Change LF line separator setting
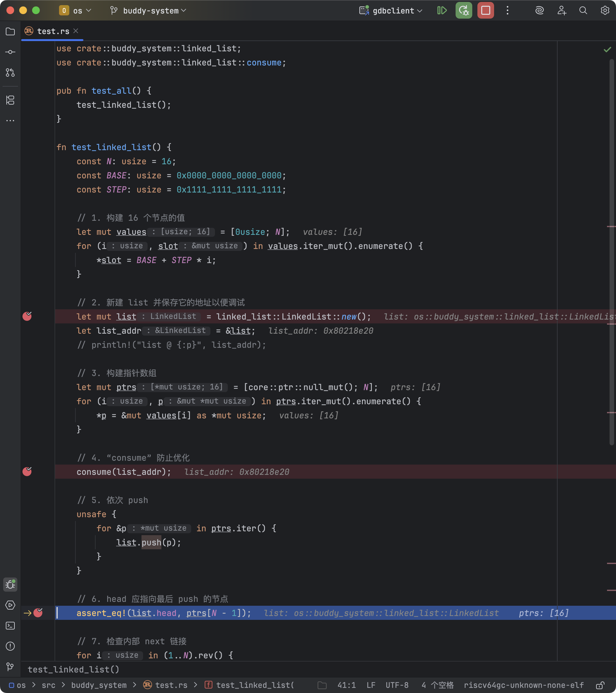Screen dimensions: 616x693 pos(371,685)
